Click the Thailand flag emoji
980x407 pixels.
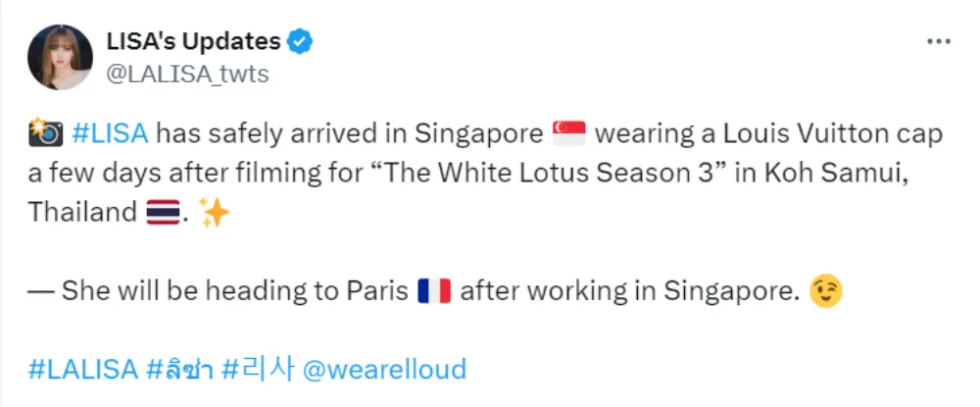point(162,213)
